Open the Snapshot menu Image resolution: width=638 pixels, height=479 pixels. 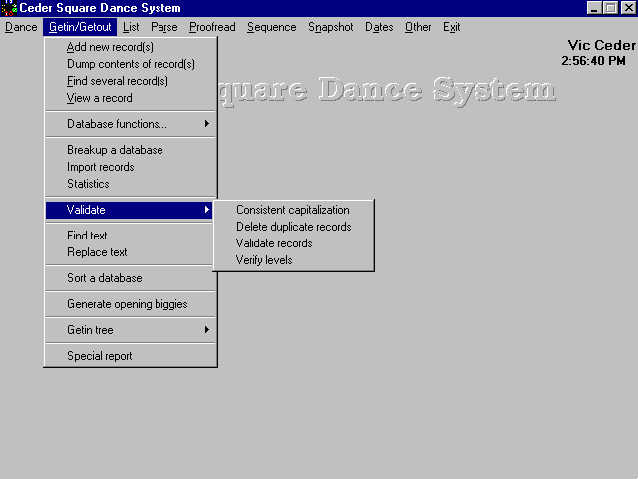[x=330, y=27]
